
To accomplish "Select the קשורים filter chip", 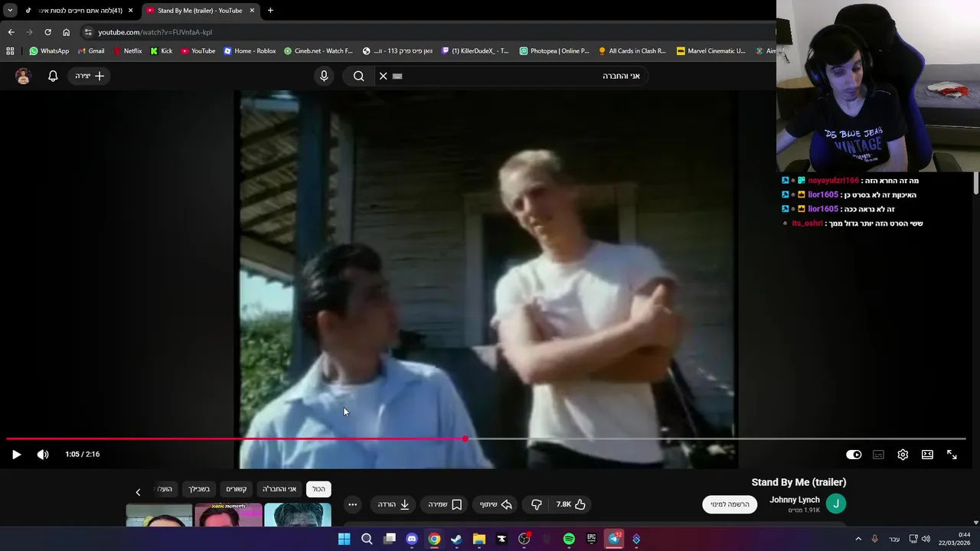I will pos(236,489).
